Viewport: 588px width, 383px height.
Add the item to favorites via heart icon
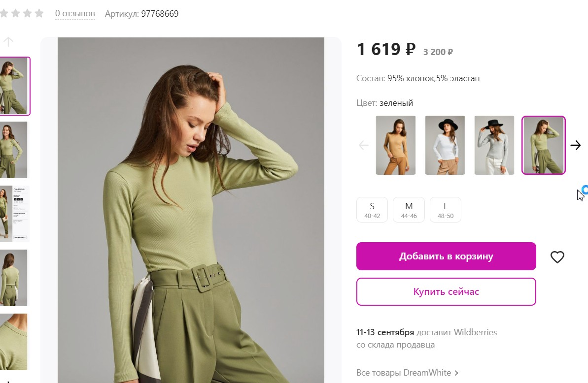(x=557, y=256)
